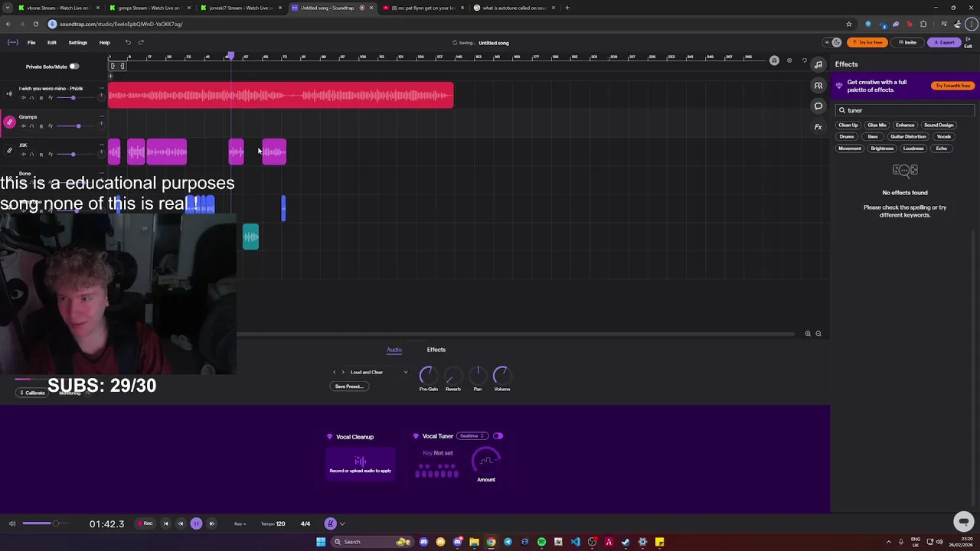Click the Try for free button
The image size is (980, 551).
867,42
